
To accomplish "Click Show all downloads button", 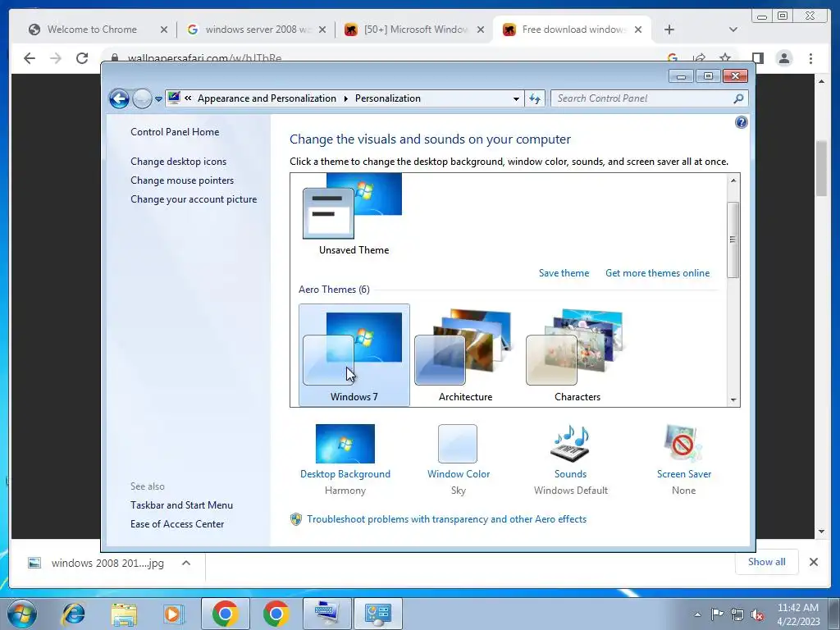I will 767,561.
